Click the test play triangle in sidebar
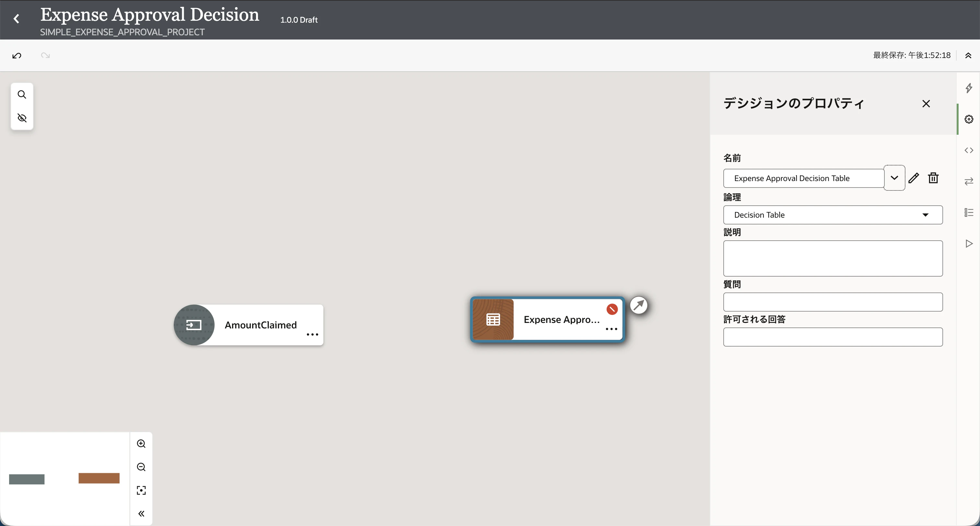The height and width of the screenshot is (526, 980). [x=969, y=244]
